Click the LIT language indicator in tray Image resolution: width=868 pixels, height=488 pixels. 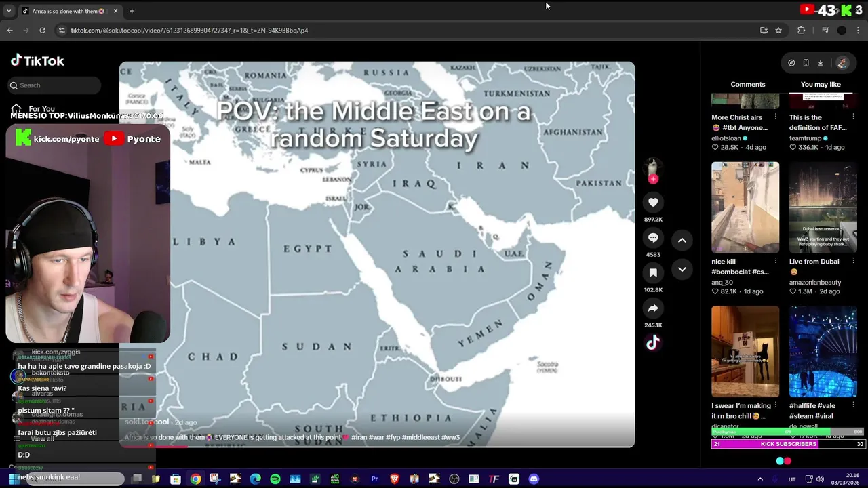pos(791,479)
